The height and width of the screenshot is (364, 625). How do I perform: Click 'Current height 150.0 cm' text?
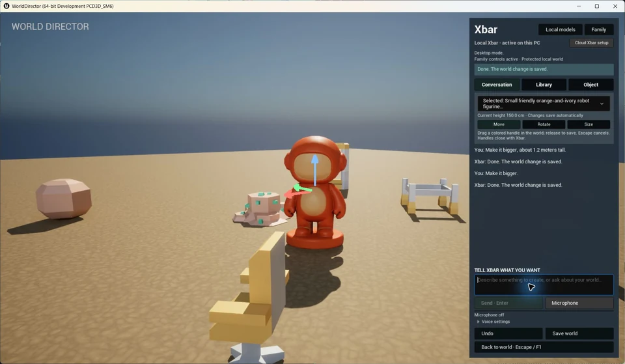click(501, 116)
